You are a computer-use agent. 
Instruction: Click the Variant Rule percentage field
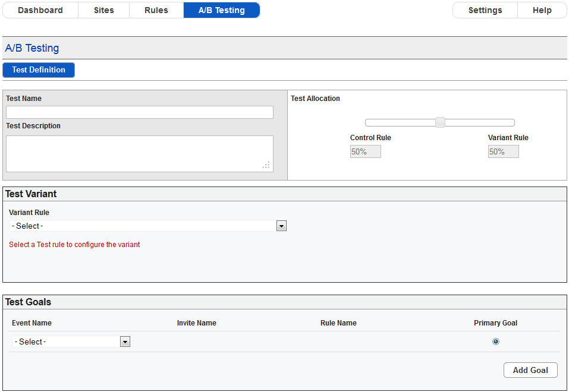click(x=504, y=151)
